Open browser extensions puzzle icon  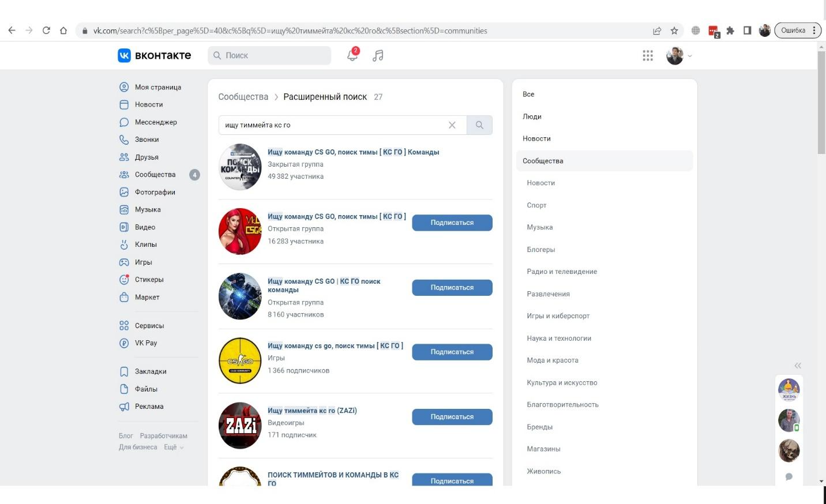pyautogui.click(x=730, y=31)
